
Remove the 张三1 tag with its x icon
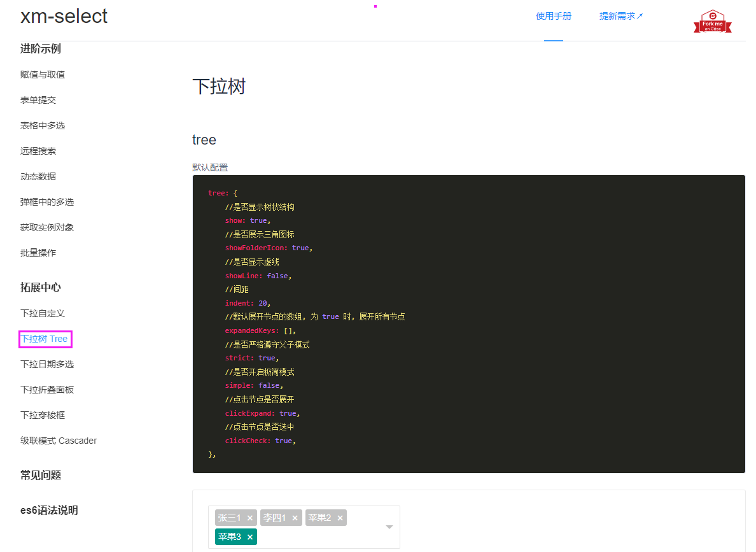249,518
